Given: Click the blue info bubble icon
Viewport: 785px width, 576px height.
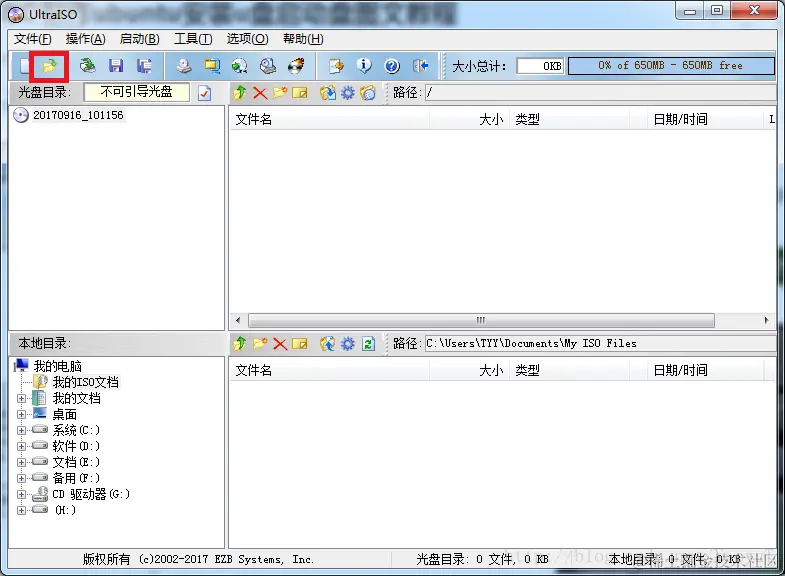Looking at the screenshot, I should [364, 66].
